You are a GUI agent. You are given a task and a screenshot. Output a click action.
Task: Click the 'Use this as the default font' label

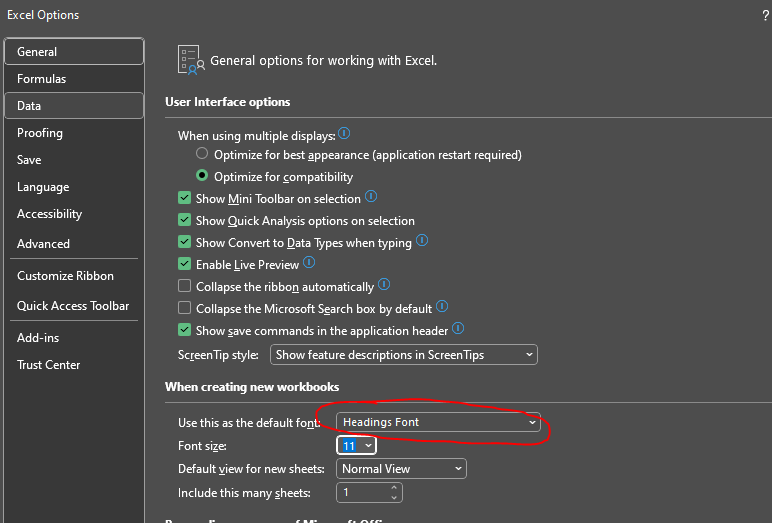coord(249,423)
